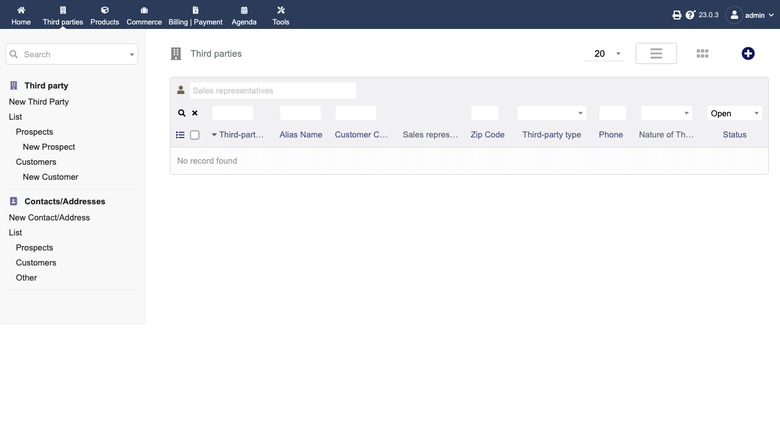780x439 pixels.
Task: Open the Products top menu
Action: coord(104,15)
